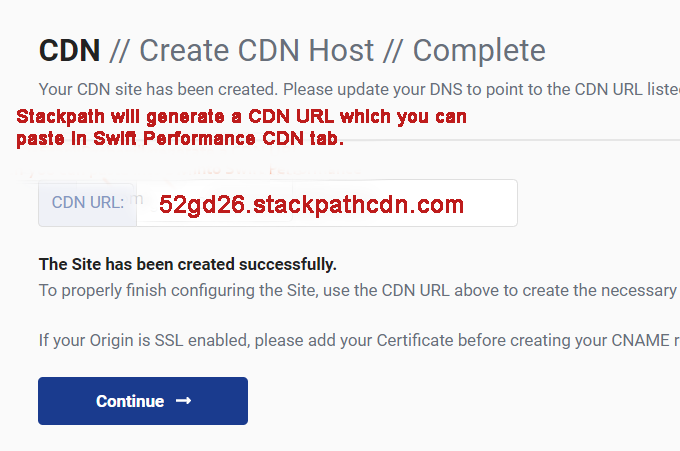Click the first "//" separator after CDN

(119, 51)
